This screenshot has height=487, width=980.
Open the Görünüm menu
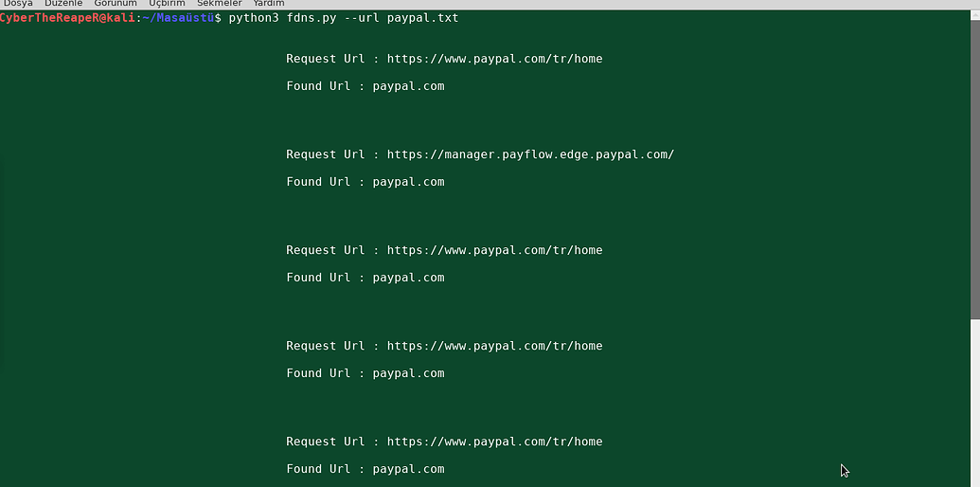[x=115, y=3]
